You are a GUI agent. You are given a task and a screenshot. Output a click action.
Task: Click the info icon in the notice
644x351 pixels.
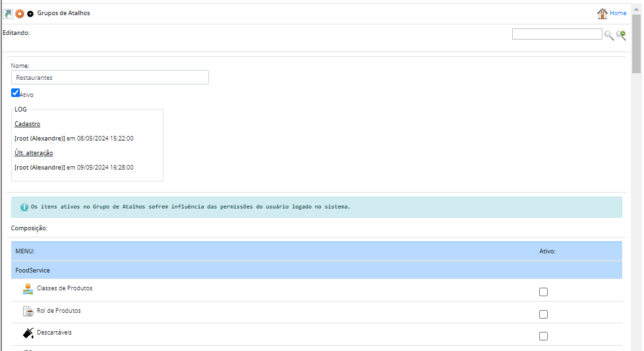click(x=24, y=207)
